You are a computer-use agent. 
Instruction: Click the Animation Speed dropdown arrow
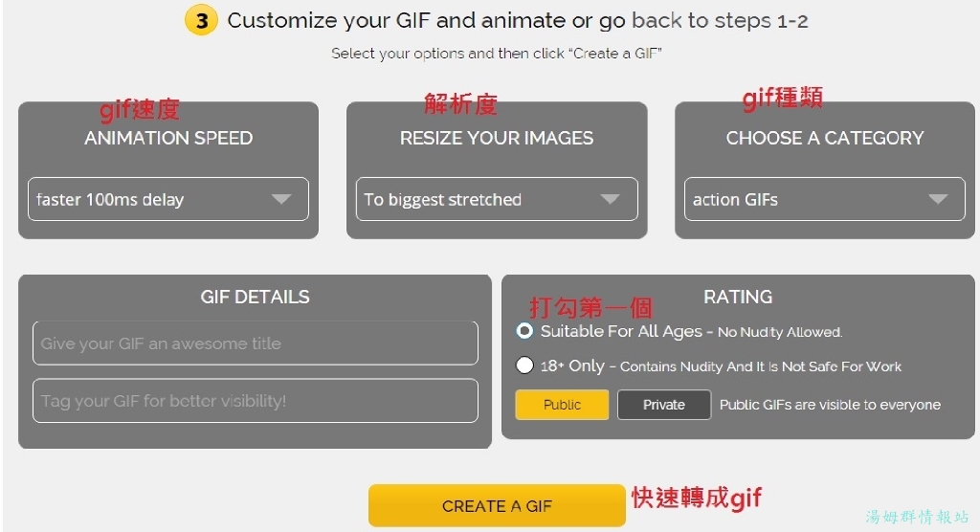281,199
